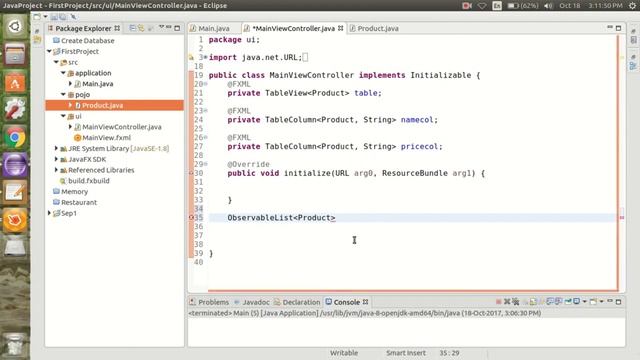Switch to the Product.java editor tab
Viewport: 640px width, 360px height.
point(378,28)
